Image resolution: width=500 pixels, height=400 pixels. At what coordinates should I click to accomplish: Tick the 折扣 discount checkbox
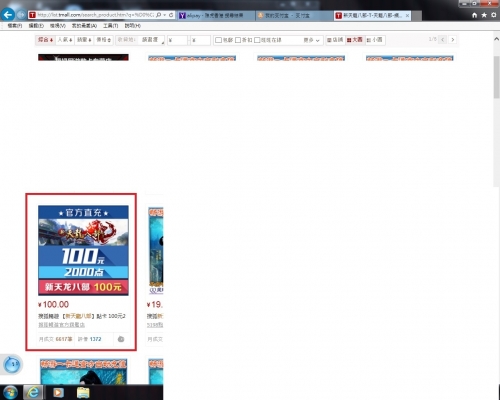238,40
